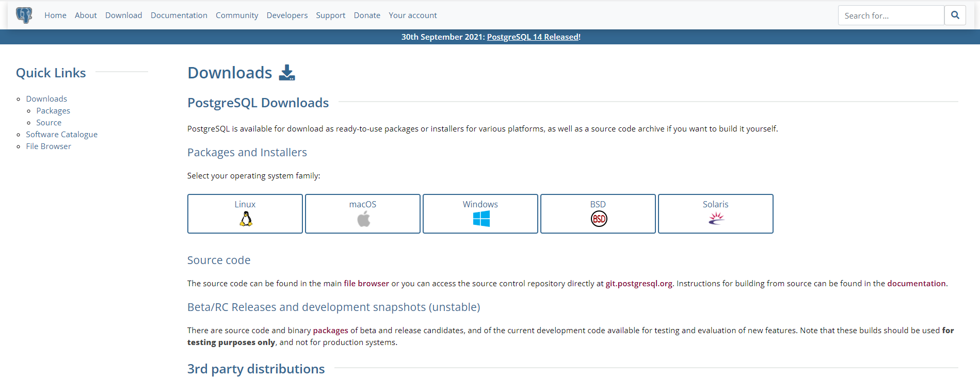The width and height of the screenshot is (980, 377).
Task: Click the macOS apple icon
Action: pyautogui.click(x=363, y=219)
